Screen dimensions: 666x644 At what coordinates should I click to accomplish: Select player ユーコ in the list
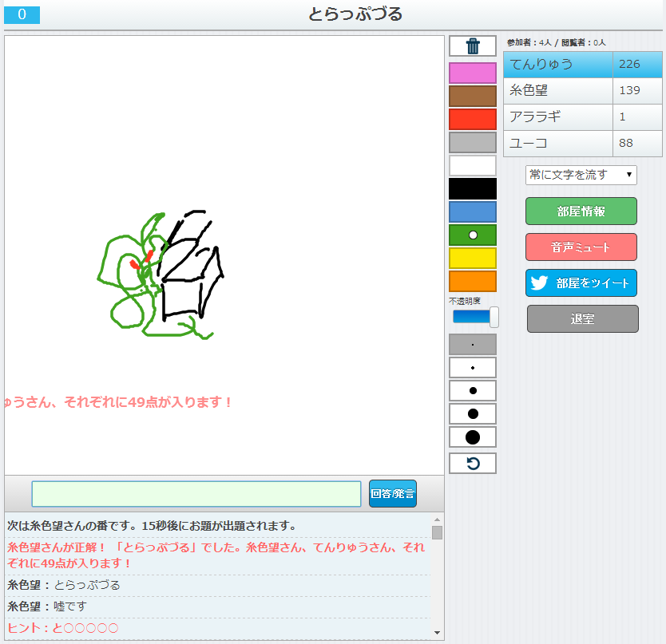pyautogui.click(x=558, y=143)
